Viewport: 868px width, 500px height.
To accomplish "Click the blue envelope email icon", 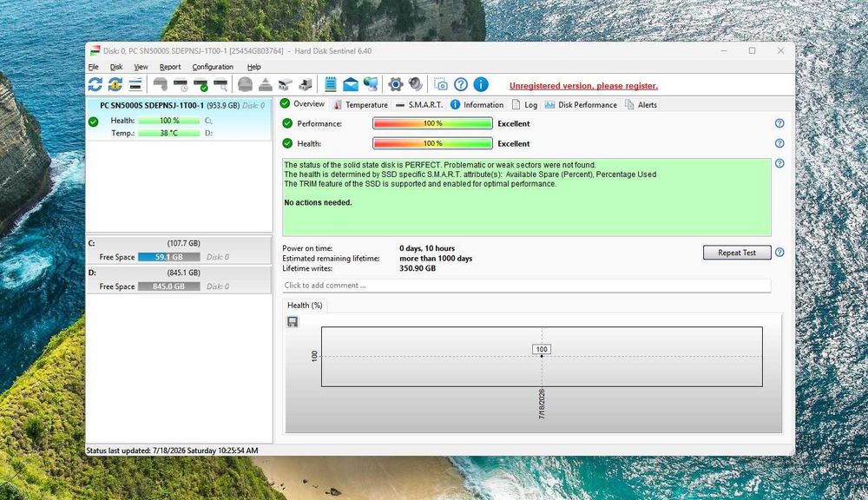I will click(351, 84).
